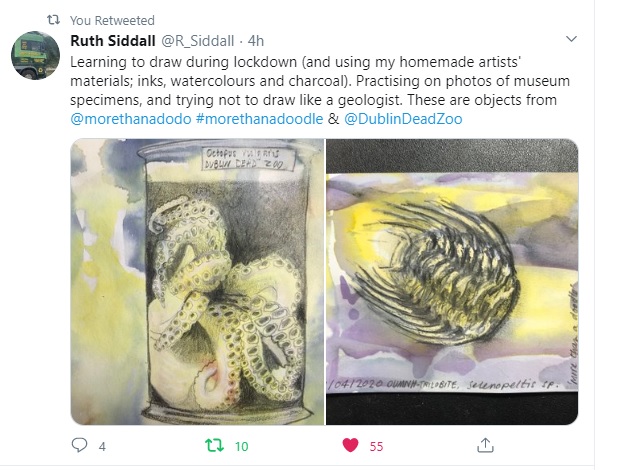Click the You Retweeted label

point(112,20)
